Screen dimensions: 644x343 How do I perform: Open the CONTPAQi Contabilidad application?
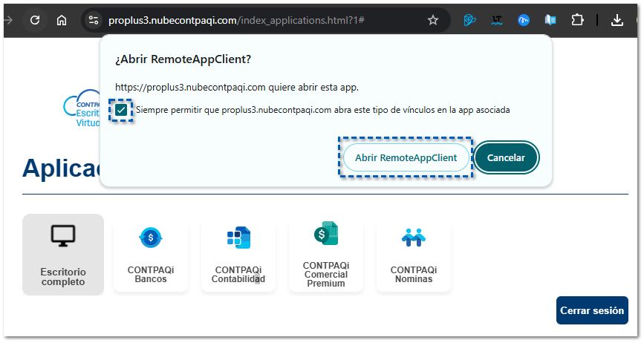click(x=238, y=255)
